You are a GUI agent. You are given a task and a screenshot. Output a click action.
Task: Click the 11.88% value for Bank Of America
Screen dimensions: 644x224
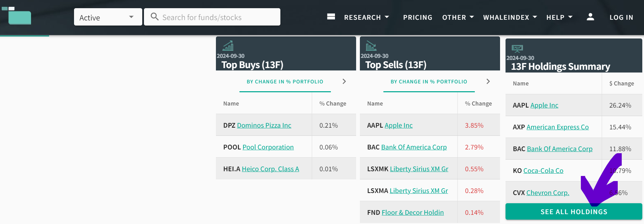(620, 149)
